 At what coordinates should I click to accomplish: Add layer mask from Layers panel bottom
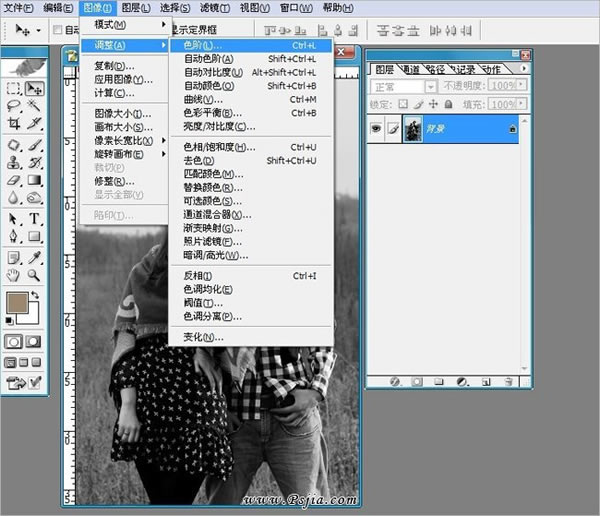pos(417,382)
